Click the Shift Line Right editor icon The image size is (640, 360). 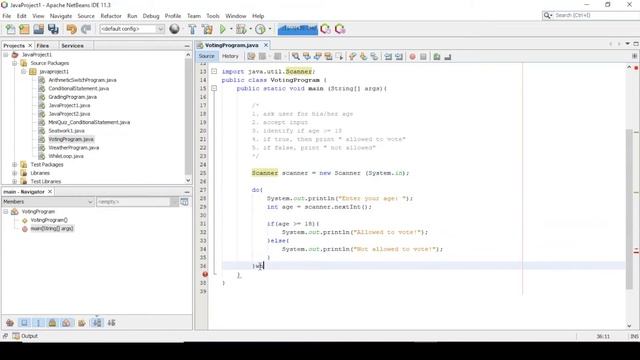(x=399, y=57)
